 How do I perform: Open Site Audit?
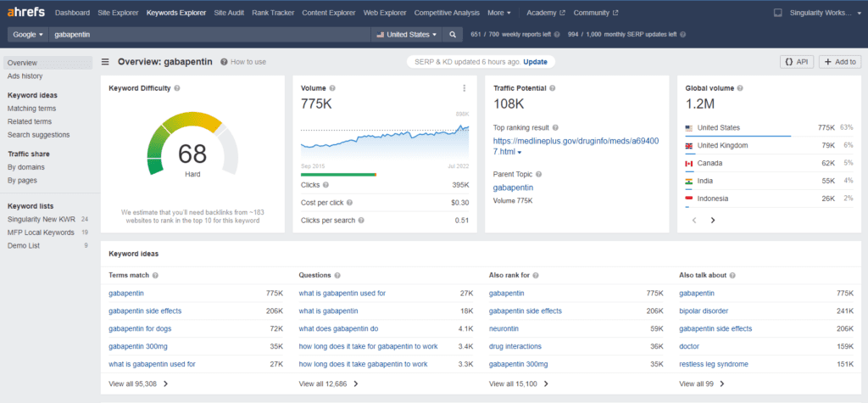(x=229, y=12)
